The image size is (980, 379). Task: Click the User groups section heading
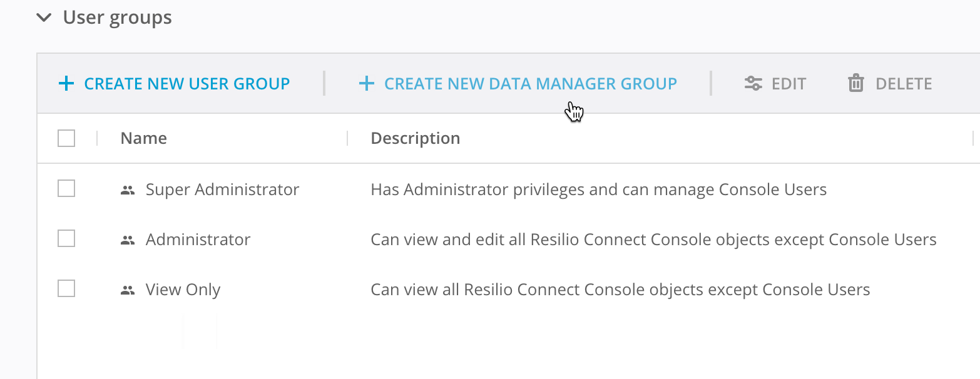click(117, 18)
